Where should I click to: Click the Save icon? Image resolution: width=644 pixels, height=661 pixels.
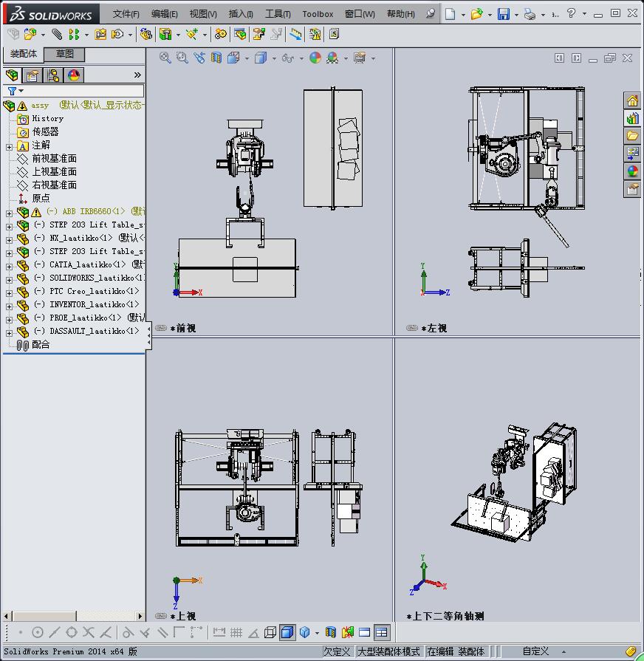coord(503,14)
